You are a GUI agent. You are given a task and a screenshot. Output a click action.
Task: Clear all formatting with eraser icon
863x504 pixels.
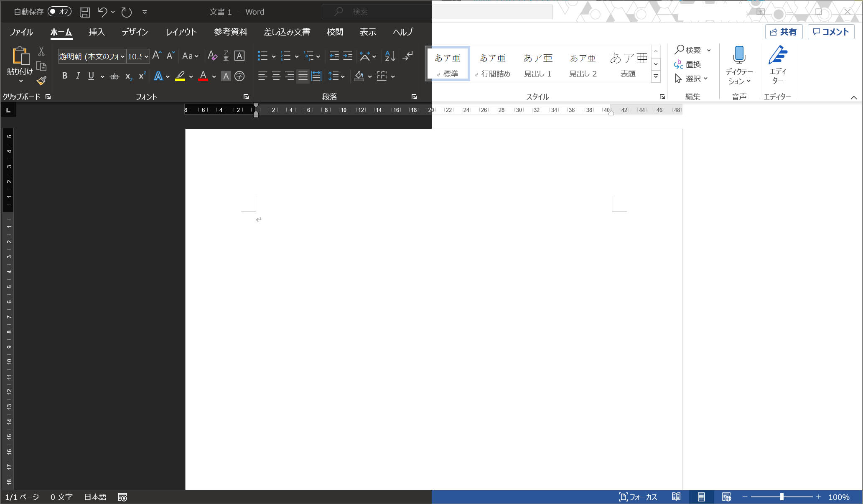point(212,56)
